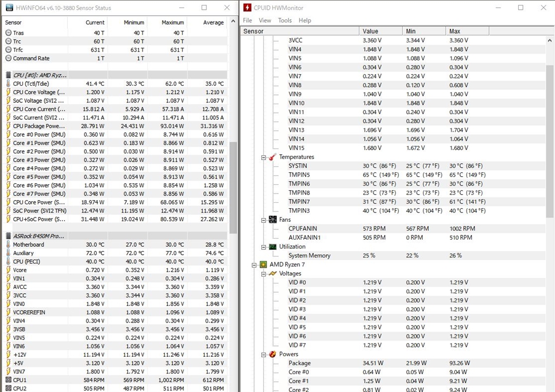This screenshot has width=555, height=392.
Task: Open the File menu in HWMonitor
Action: [x=247, y=21]
